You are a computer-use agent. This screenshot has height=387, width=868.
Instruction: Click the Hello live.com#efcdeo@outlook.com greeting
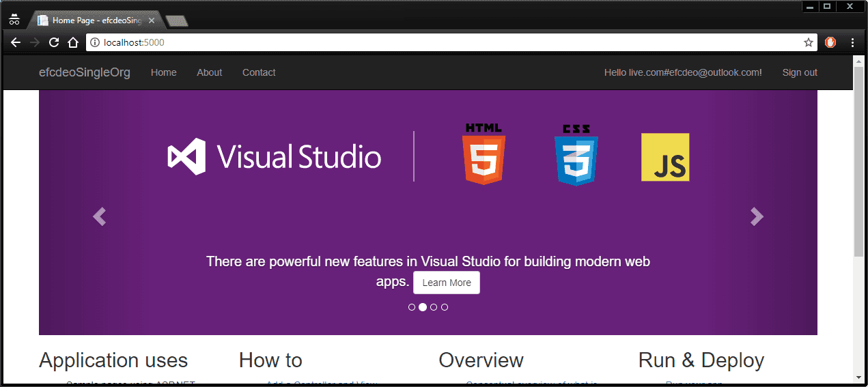[x=683, y=72]
